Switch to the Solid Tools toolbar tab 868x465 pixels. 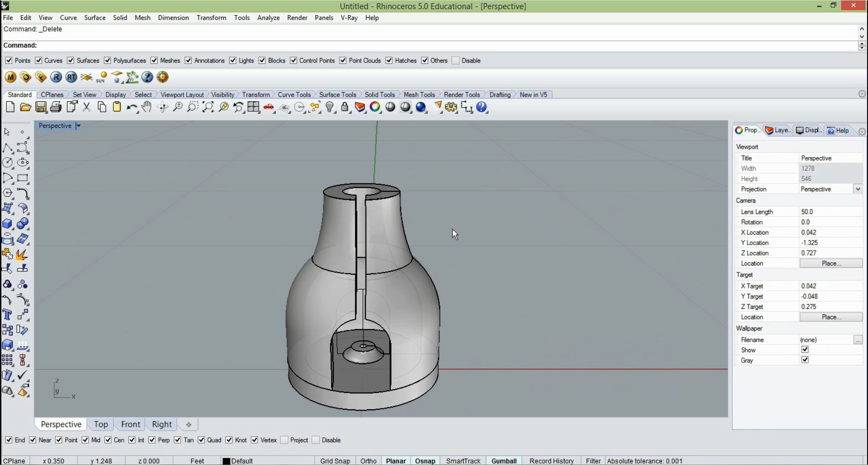click(x=379, y=94)
